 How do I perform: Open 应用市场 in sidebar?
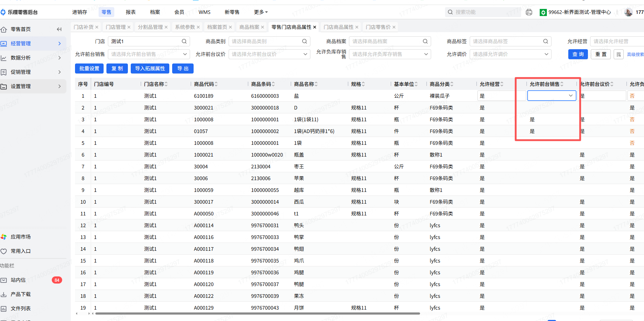(x=20, y=237)
